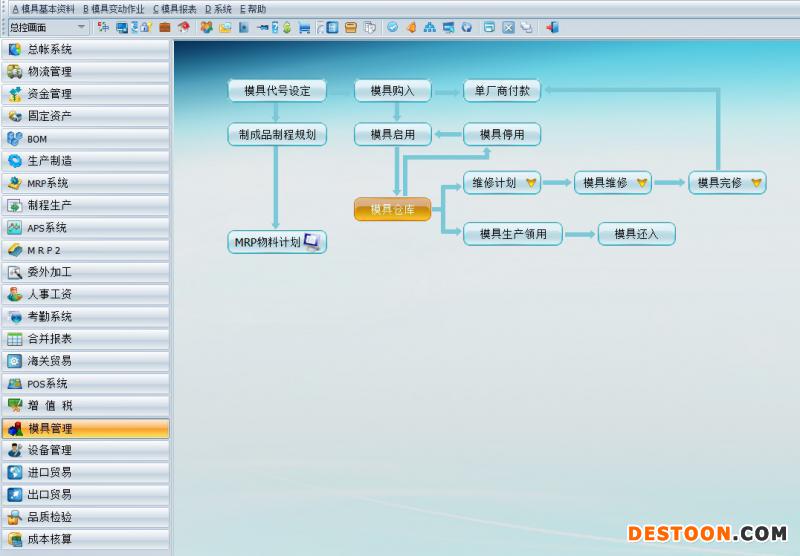Image resolution: width=800 pixels, height=556 pixels.
Task: Click the network hierarchy toolbar icon
Action: click(x=429, y=27)
